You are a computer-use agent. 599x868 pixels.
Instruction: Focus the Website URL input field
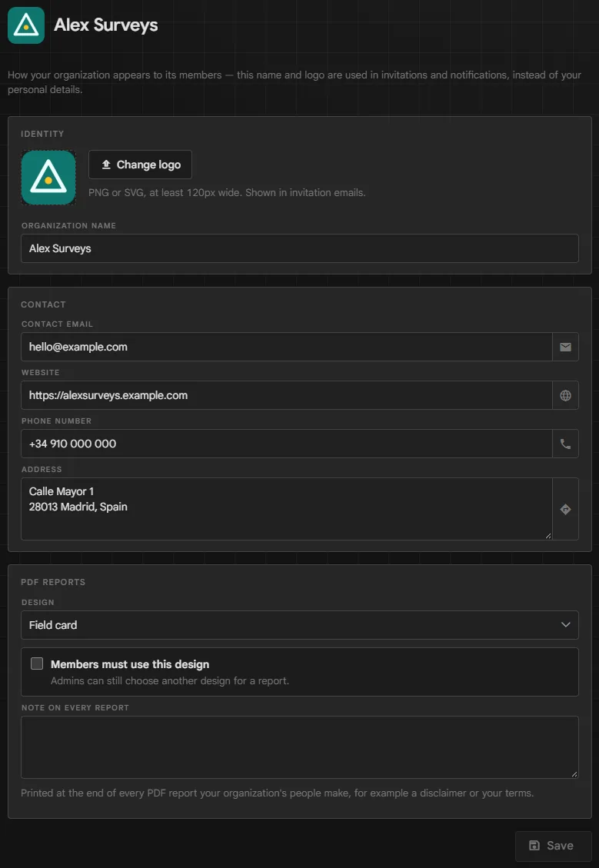[287, 395]
